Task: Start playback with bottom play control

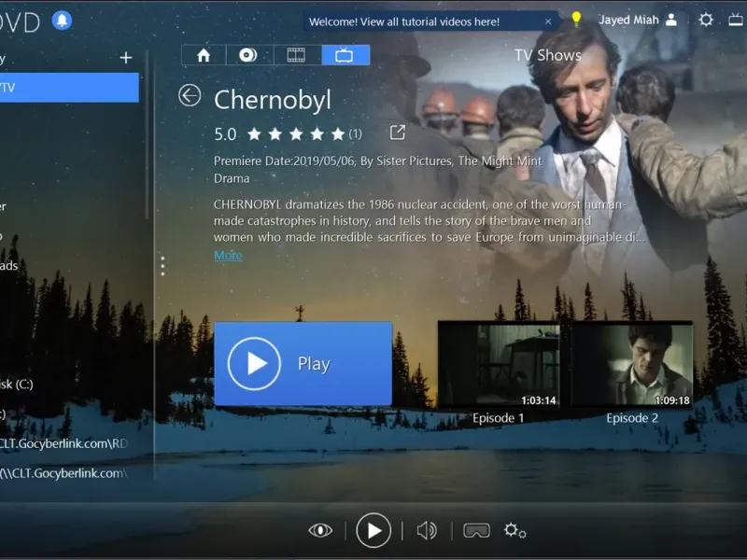Action: tap(373, 530)
